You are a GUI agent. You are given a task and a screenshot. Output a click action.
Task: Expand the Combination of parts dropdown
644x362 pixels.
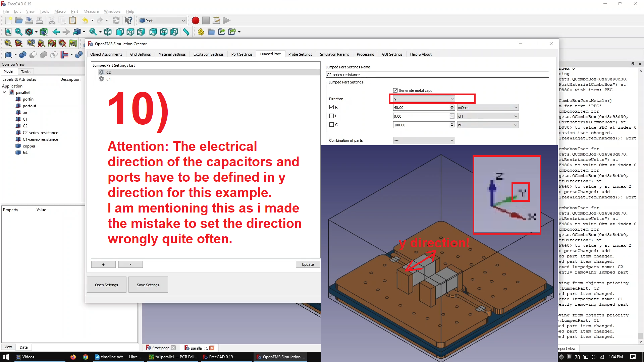pyautogui.click(x=451, y=140)
